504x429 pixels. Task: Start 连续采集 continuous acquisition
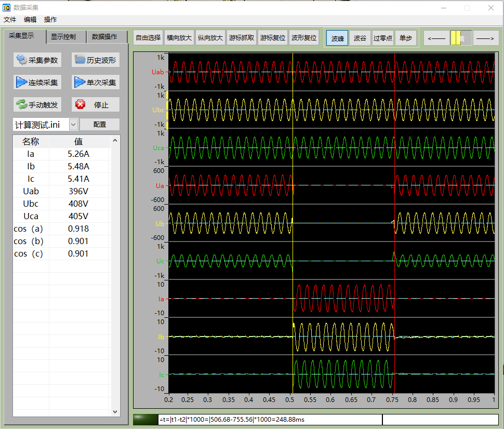click(x=37, y=82)
